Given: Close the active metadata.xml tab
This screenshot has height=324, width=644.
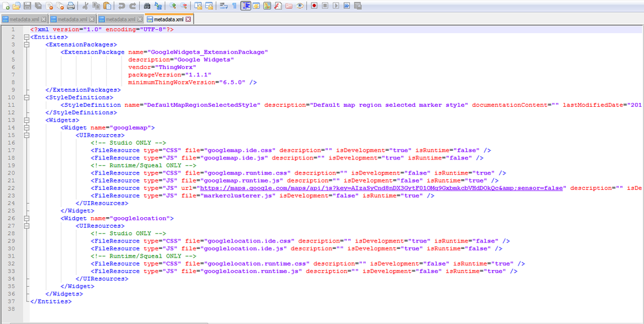Looking at the screenshot, I should (189, 19).
